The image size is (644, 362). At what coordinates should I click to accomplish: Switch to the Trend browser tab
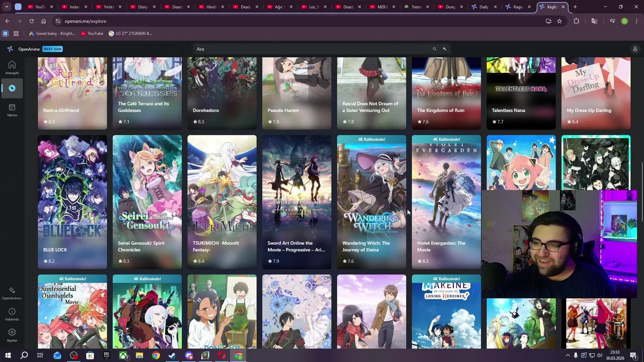pos(417,7)
